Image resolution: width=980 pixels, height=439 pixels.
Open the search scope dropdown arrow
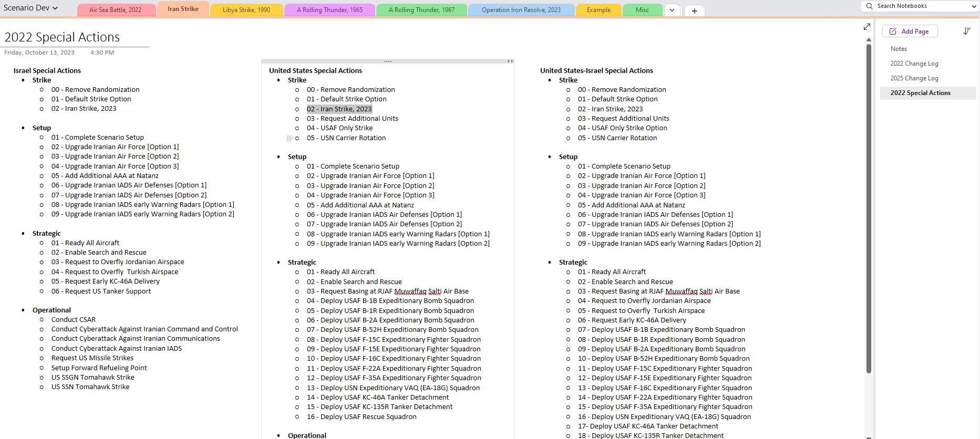pos(974,6)
